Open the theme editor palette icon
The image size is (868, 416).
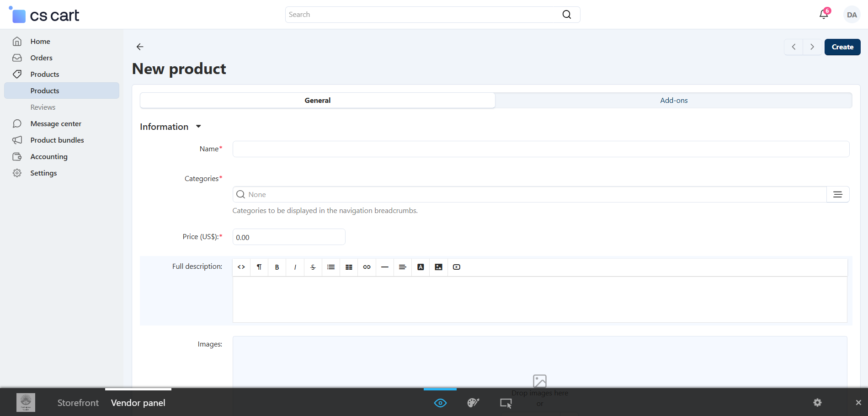[473, 403]
